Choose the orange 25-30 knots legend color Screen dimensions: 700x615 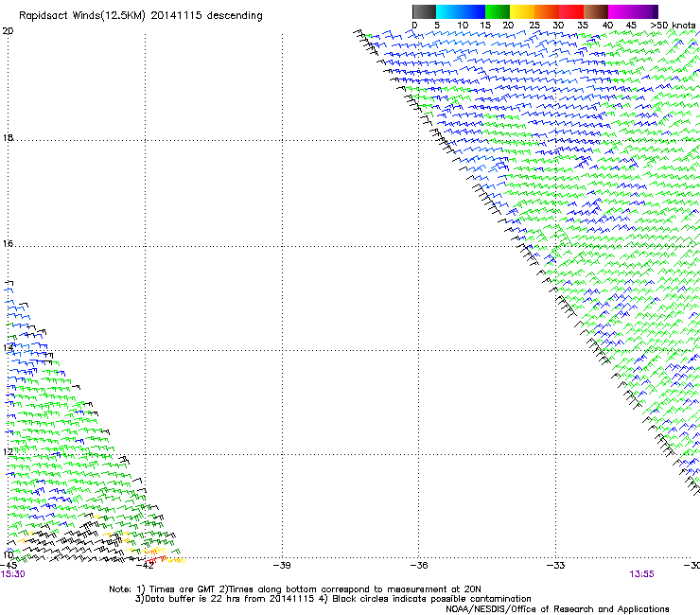coord(547,11)
